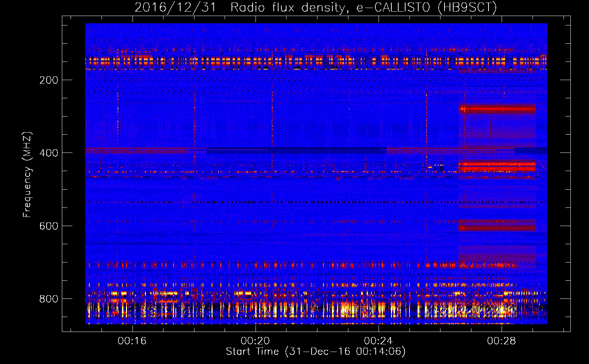Click the 600 frequency tick label
This screenshot has width=589, height=364.
(x=49, y=226)
